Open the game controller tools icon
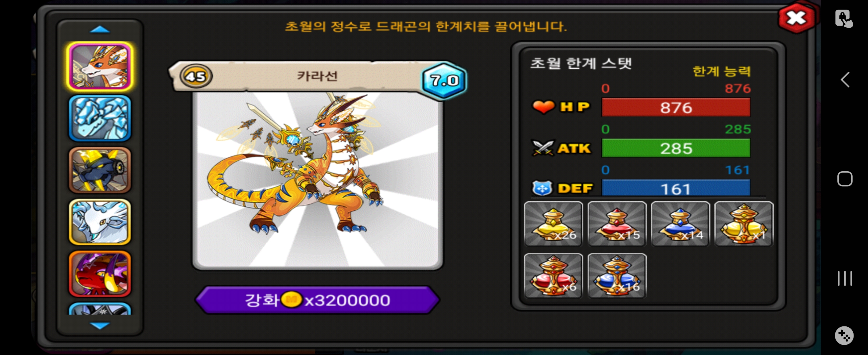The width and height of the screenshot is (868, 355). pos(844,336)
